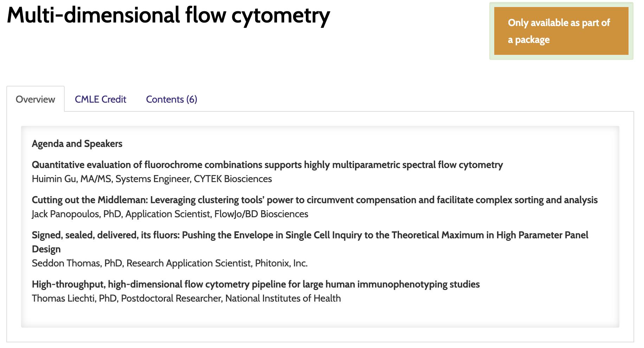Viewport: 644px width, 348px height.
Task: Click the Agenda and Speakers heading
Action: (x=77, y=143)
